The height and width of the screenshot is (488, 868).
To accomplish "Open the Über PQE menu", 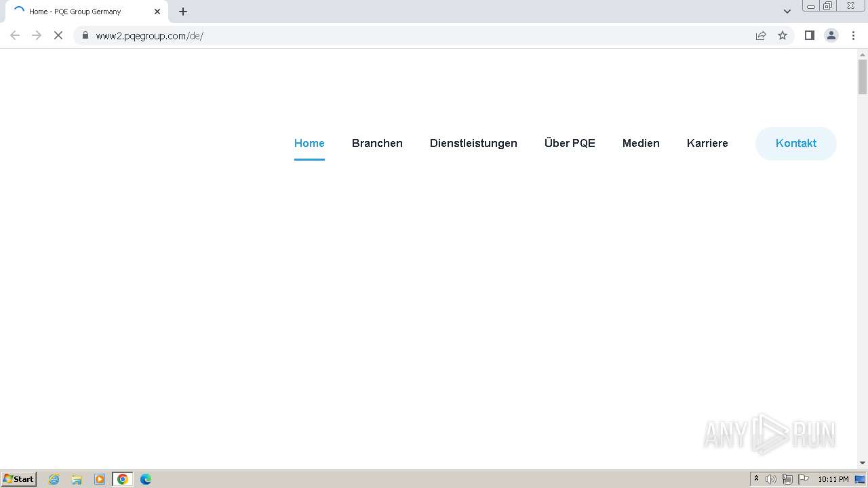I will [x=570, y=143].
